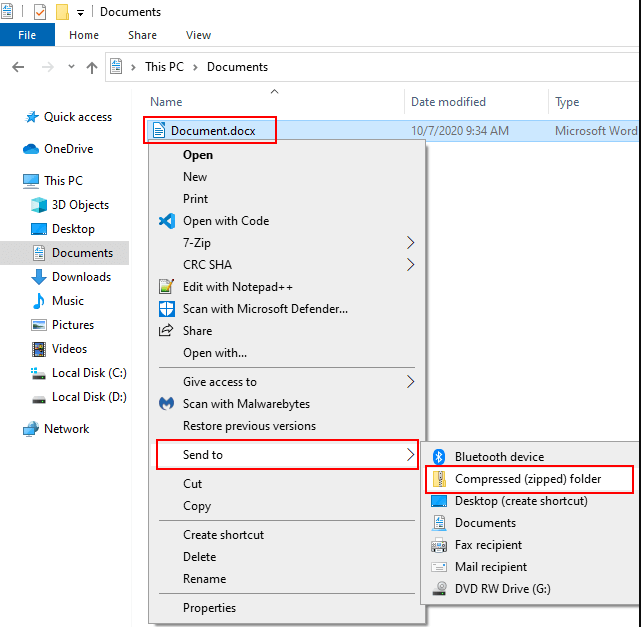Click the OneDrive cloud icon in sidebar

coord(31,149)
